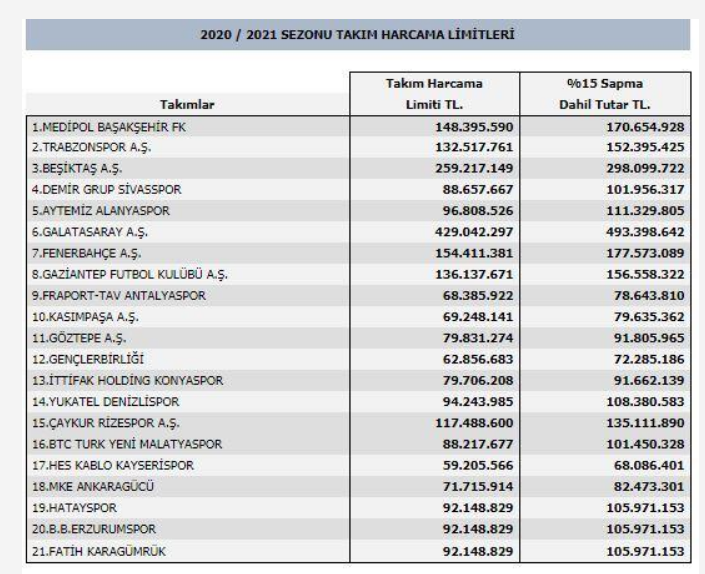Click the value 91.805.965
Viewport: 705px width, 574px height.
(649, 338)
